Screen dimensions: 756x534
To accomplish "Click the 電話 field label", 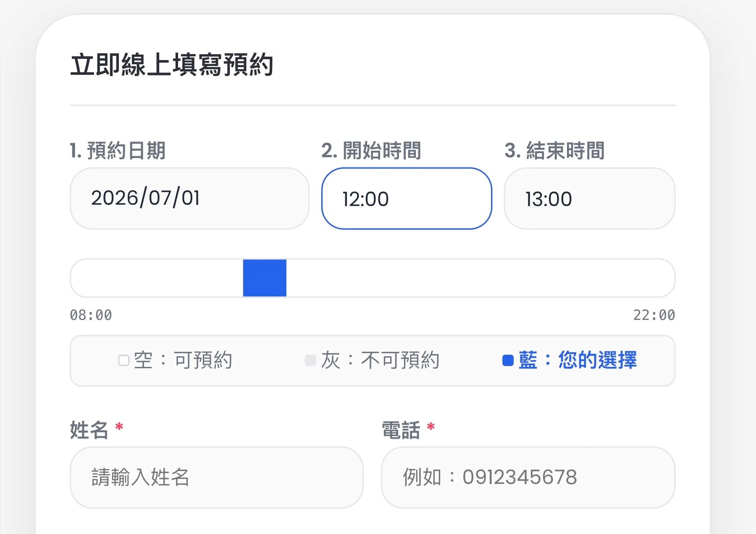I will (401, 430).
